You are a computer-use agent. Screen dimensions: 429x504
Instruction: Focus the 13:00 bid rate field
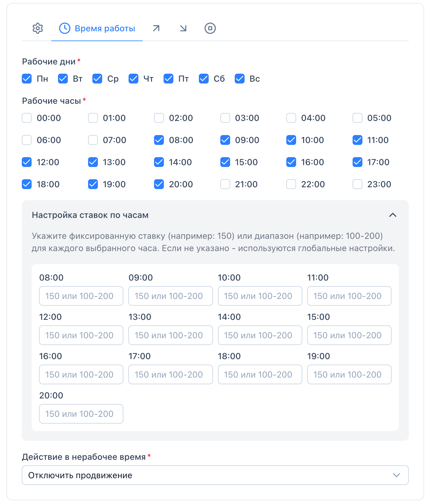coord(170,335)
